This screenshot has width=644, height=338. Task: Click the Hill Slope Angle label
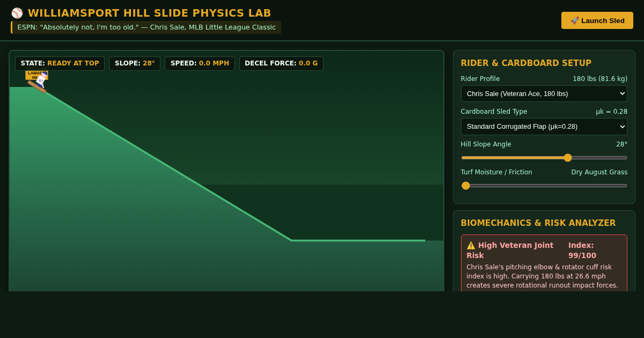click(x=486, y=144)
